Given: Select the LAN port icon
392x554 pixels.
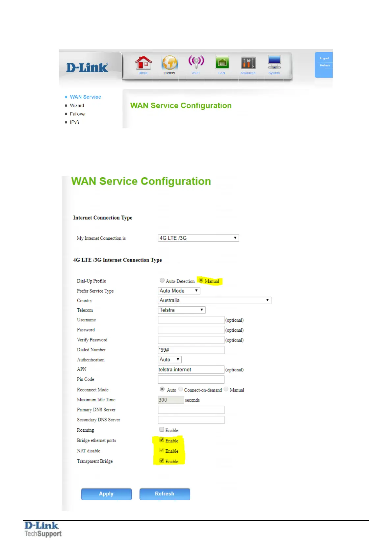Looking at the screenshot, I should 222,63.
